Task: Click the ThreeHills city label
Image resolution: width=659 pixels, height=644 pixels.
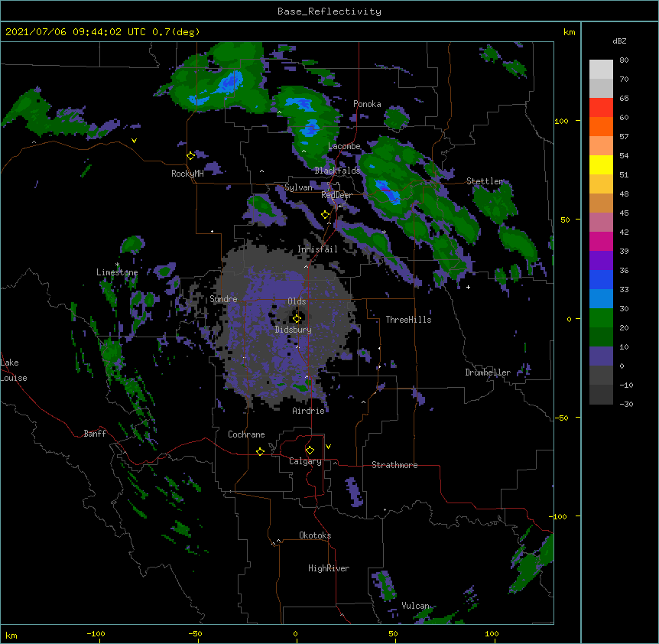Action: point(408,320)
